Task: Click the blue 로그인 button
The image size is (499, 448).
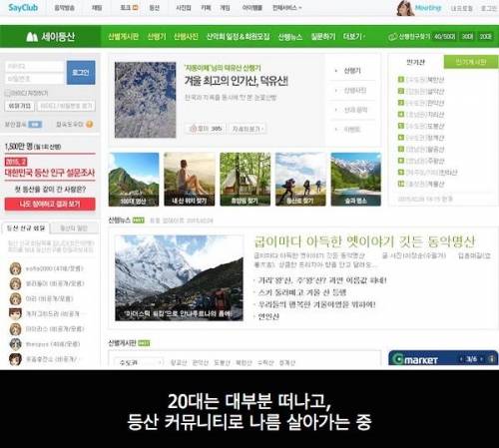Action: tap(81, 73)
